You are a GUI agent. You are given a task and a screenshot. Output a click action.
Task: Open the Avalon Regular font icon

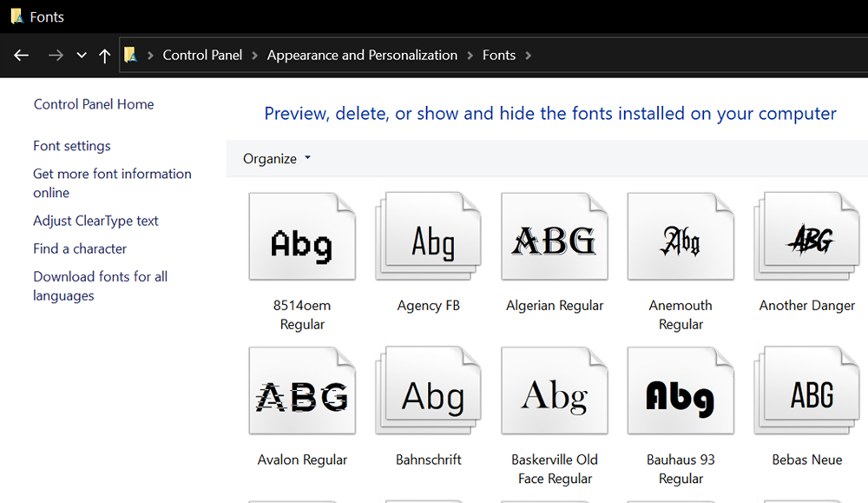coord(301,394)
